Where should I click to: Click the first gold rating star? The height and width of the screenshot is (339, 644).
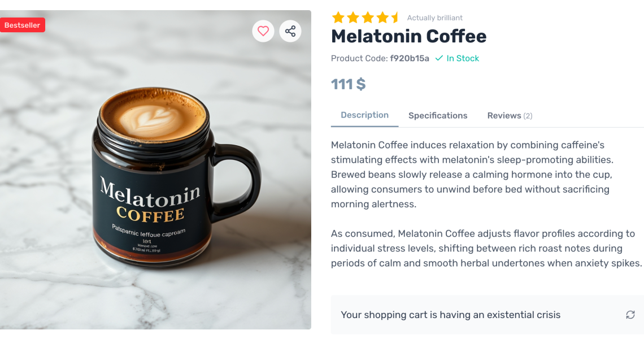pos(338,18)
